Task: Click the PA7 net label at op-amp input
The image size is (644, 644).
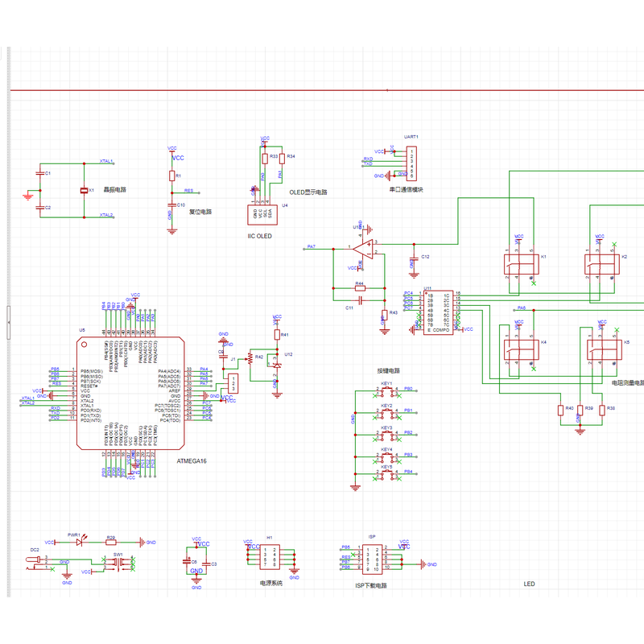Action: (312, 247)
